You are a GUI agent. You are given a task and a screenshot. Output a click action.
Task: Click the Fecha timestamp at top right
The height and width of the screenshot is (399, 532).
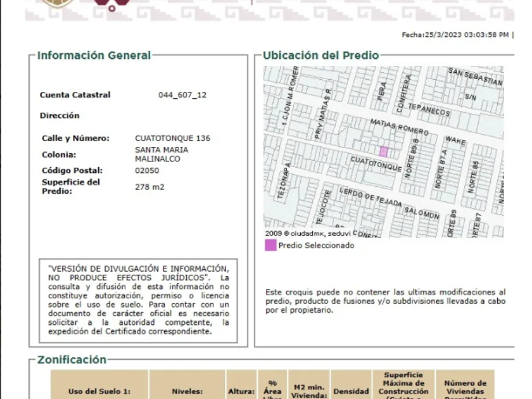[x=455, y=35]
